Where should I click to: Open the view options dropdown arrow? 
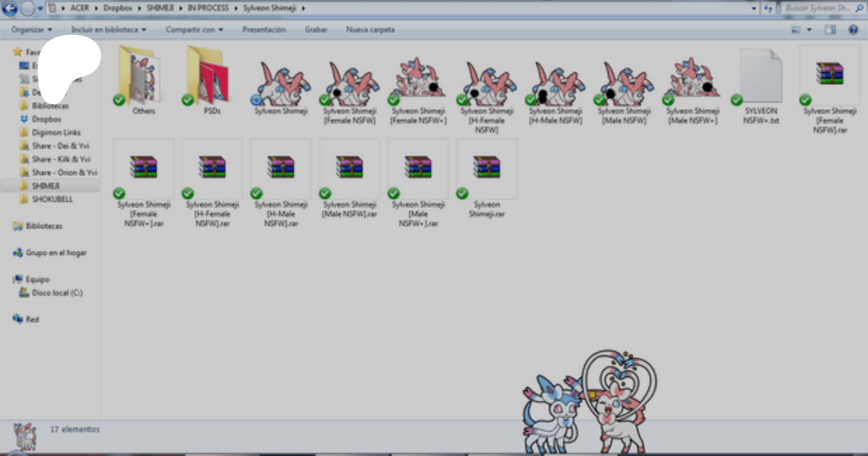pos(809,30)
